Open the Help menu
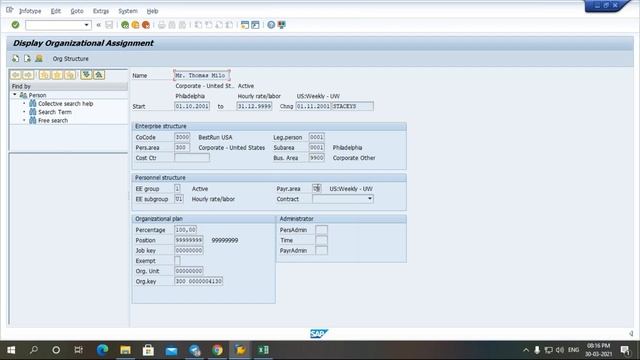 (x=152, y=11)
